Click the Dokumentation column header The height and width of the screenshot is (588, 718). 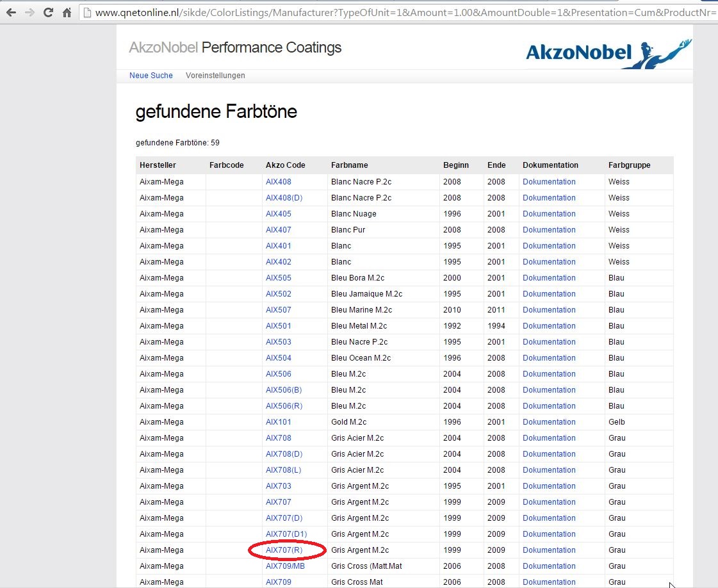coord(550,165)
